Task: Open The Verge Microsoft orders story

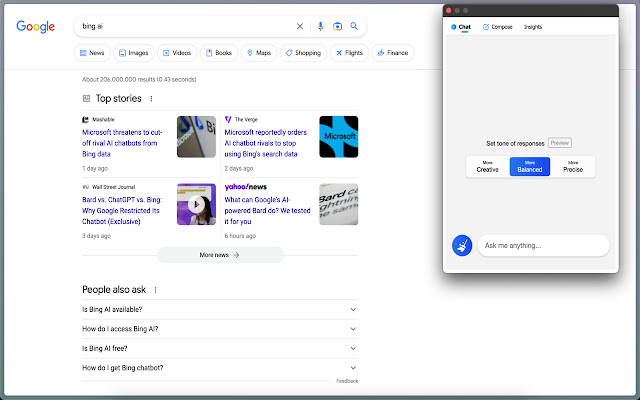Action: point(265,143)
